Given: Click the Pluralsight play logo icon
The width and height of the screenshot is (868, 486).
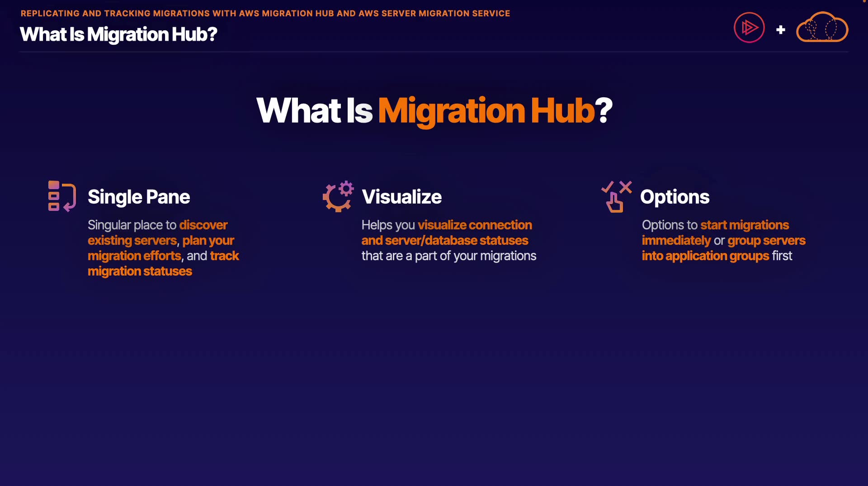Looking at the screenshot, I should [749, 28].
